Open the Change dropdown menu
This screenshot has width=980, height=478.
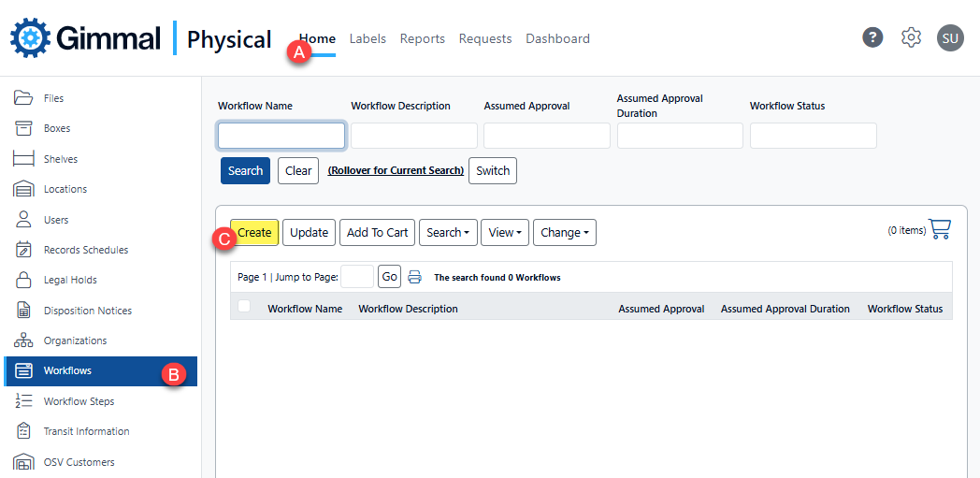[564, 233]
